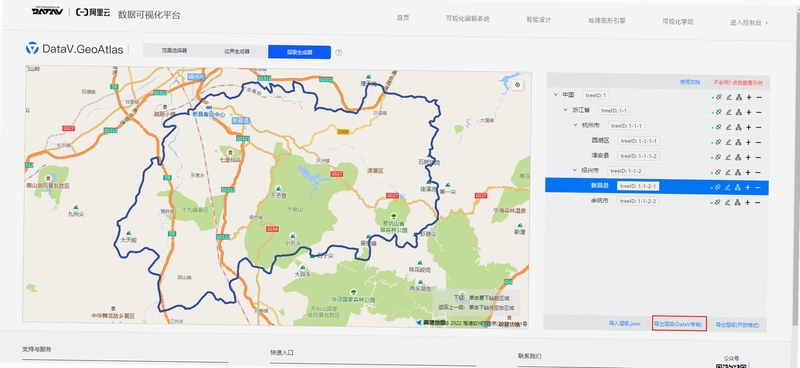The image size is (800, 368).
Task: Switch to the 范围选择器 tab
Action: click(174, 51)
